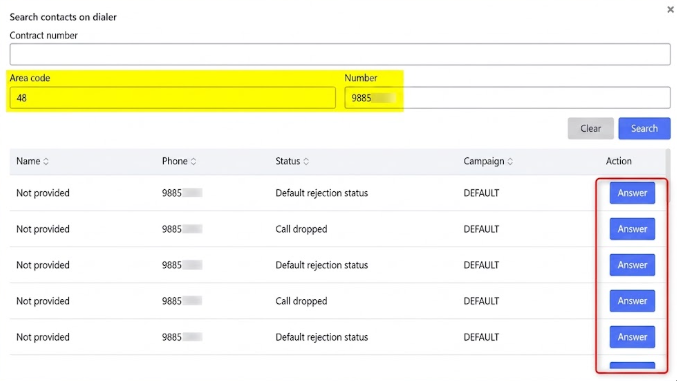This screenshot has width=677, height=381.
Task: Answer the first Call dropped contact
Action: tap(632, 229)
